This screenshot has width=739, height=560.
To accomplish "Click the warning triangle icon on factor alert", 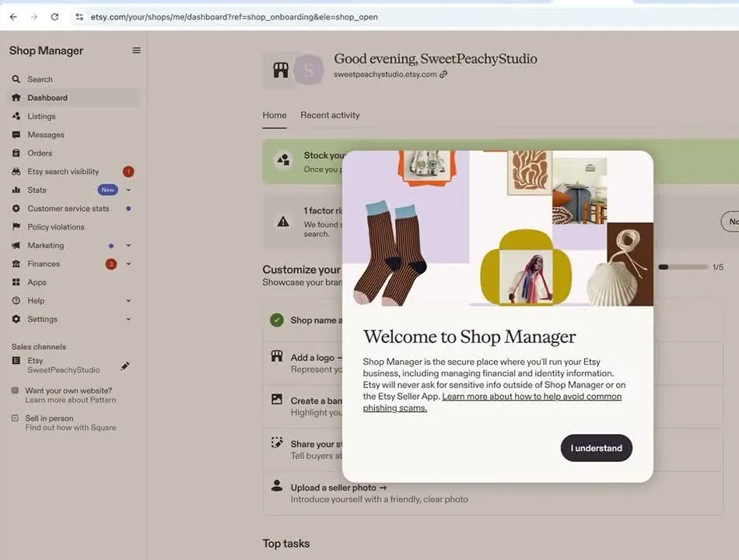I will (283, 222).
